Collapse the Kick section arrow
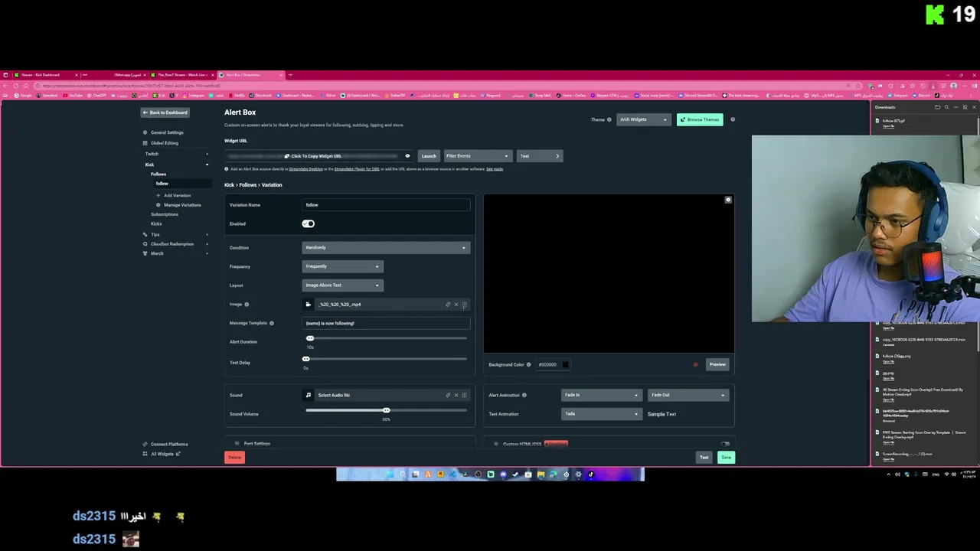The width and height of the screenshot is (980, 551). point(207,165)
